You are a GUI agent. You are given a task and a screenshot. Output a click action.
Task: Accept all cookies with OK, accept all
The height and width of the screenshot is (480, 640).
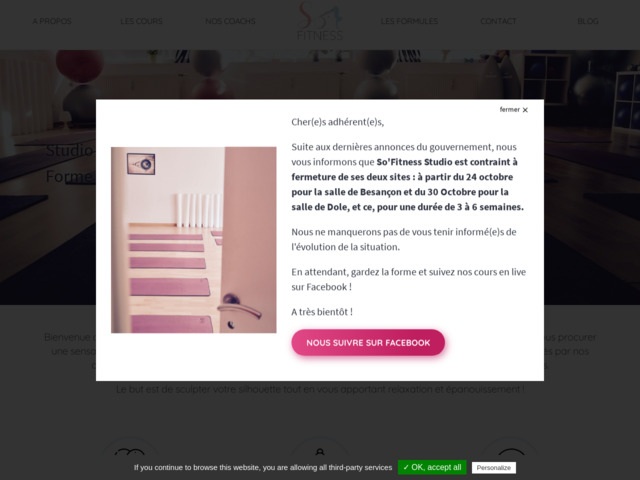coord(432,467)
